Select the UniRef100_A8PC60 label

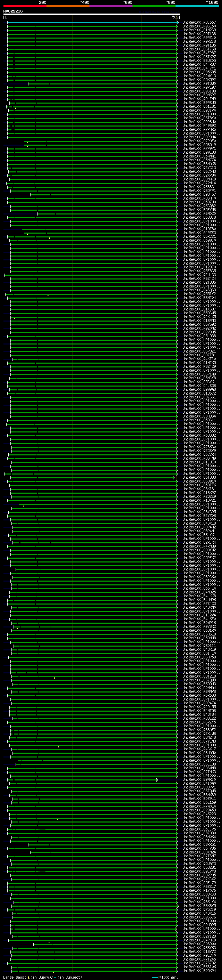coord(199,577)
